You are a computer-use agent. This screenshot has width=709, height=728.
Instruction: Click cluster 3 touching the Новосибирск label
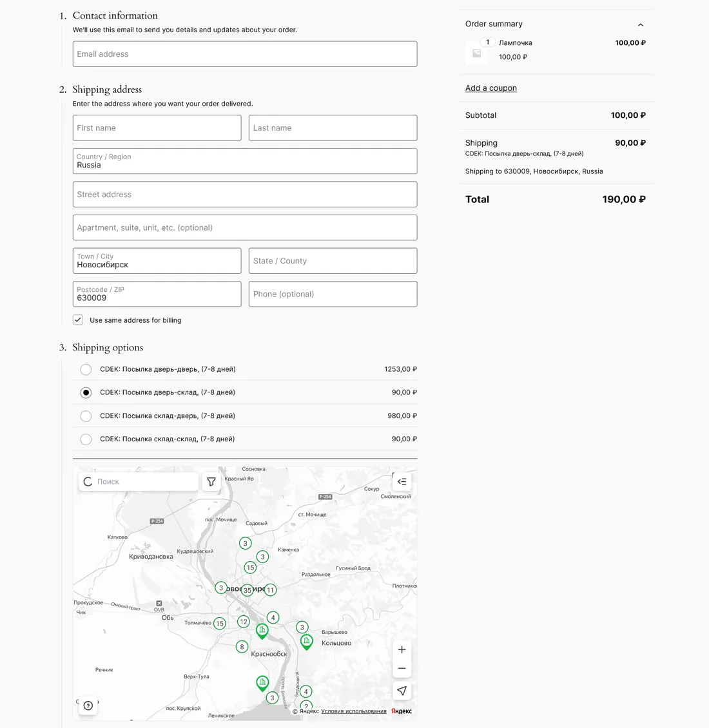point(221,588)
